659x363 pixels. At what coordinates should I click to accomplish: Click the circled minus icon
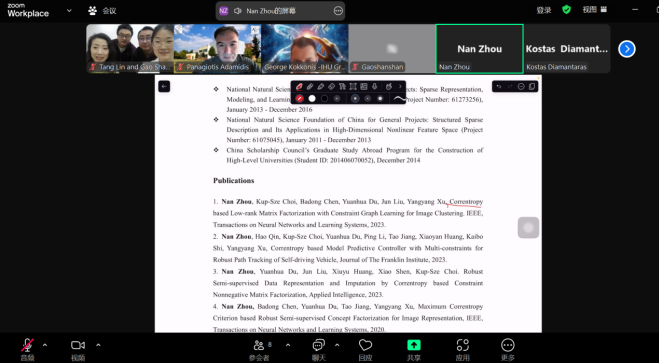pos(521,87)
